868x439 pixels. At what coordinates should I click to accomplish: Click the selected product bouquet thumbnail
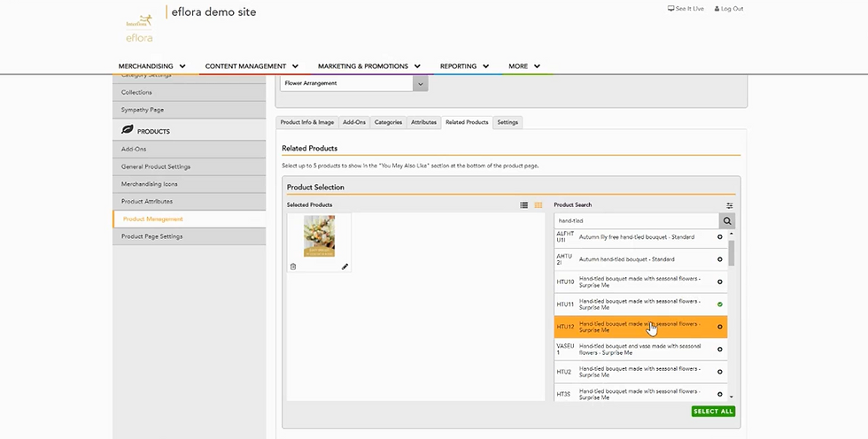click(319, 236)
